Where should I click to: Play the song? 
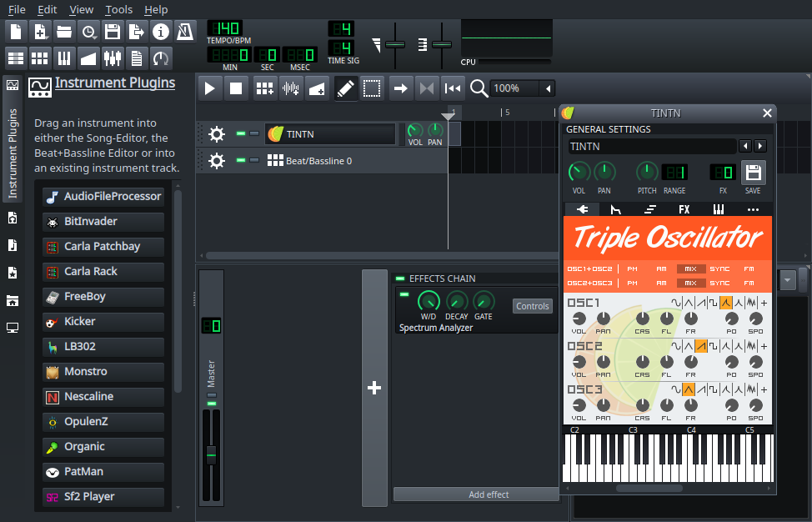[x=210, y=88]
